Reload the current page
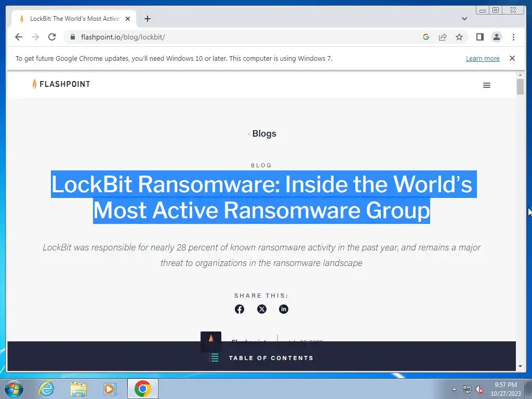 point(52,37)
